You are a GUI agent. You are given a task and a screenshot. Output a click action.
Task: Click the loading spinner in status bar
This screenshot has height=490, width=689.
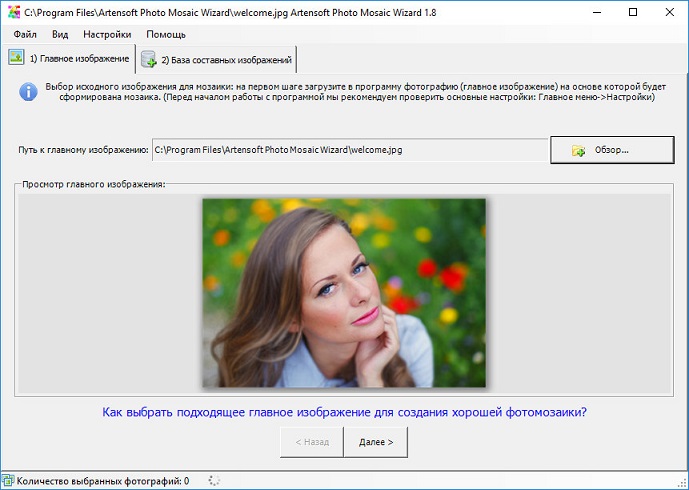[214, 480]
